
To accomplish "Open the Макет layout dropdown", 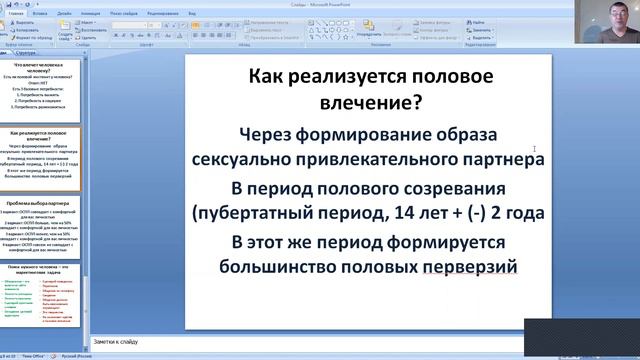I will (86, 22).
